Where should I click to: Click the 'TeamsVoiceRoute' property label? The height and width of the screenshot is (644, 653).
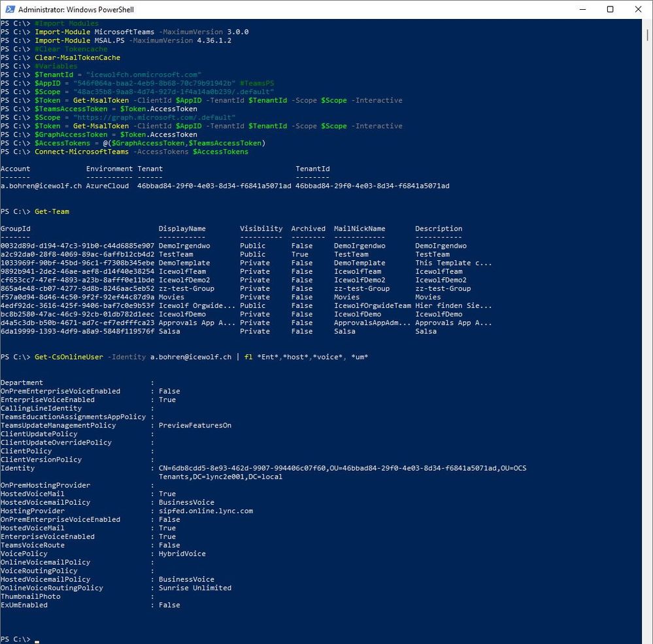(33, 545)
